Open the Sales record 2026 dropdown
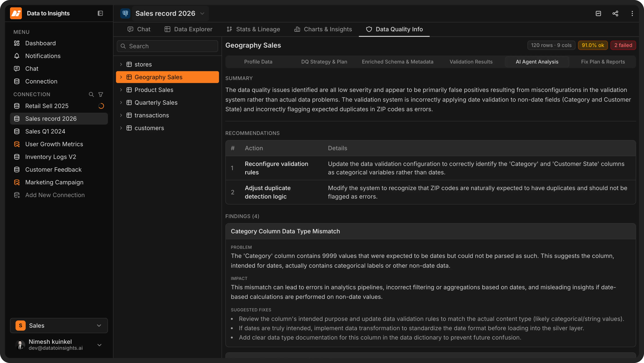Image resolution: width=644 pixels, height=363 pixels. 202,13
